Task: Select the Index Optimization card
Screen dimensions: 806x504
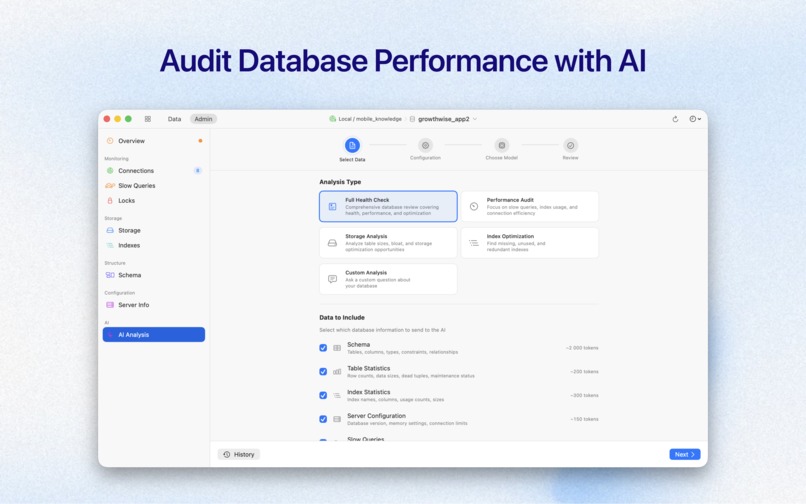Action: click(x=529, y=243)
